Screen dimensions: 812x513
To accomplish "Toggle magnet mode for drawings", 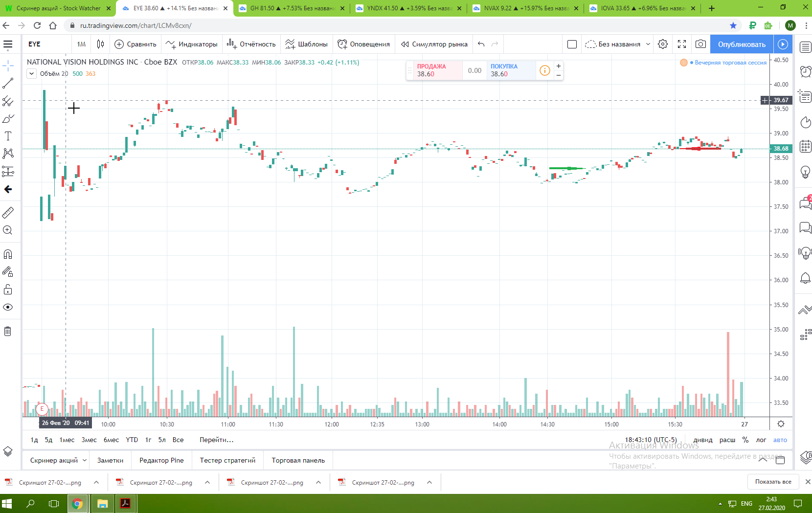I will [x=8, y=254].
